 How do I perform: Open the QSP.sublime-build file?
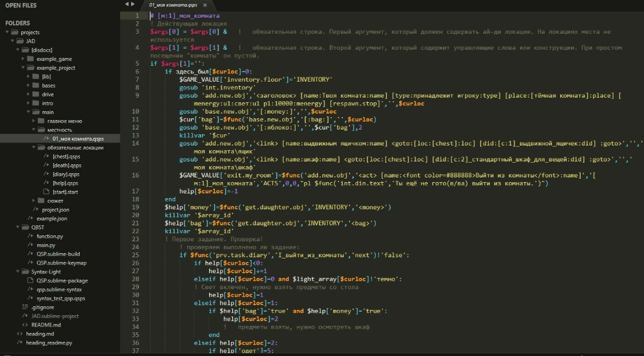(58, 254)
